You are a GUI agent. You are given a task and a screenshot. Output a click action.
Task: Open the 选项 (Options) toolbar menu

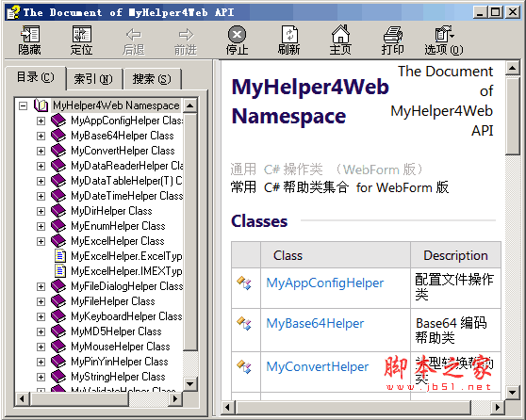(444, 40)
